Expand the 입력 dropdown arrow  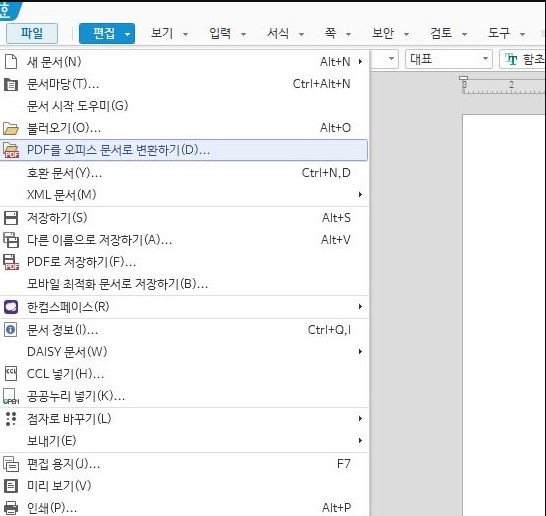(x=244, y=34)
